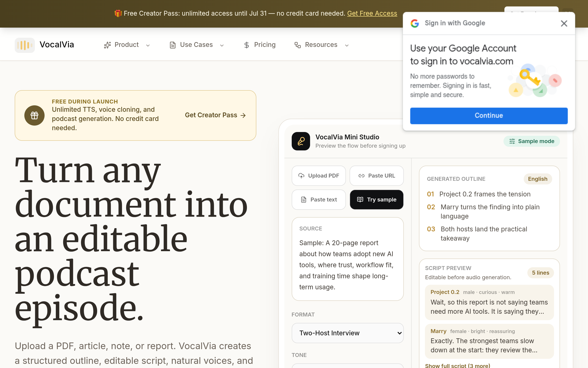Click the English language badge
588x368 pixels.
(x=538, y=179)
